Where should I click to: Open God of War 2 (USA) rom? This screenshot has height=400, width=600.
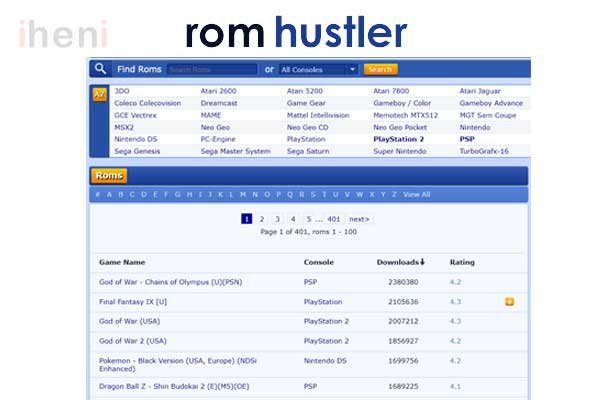(132, 341)
